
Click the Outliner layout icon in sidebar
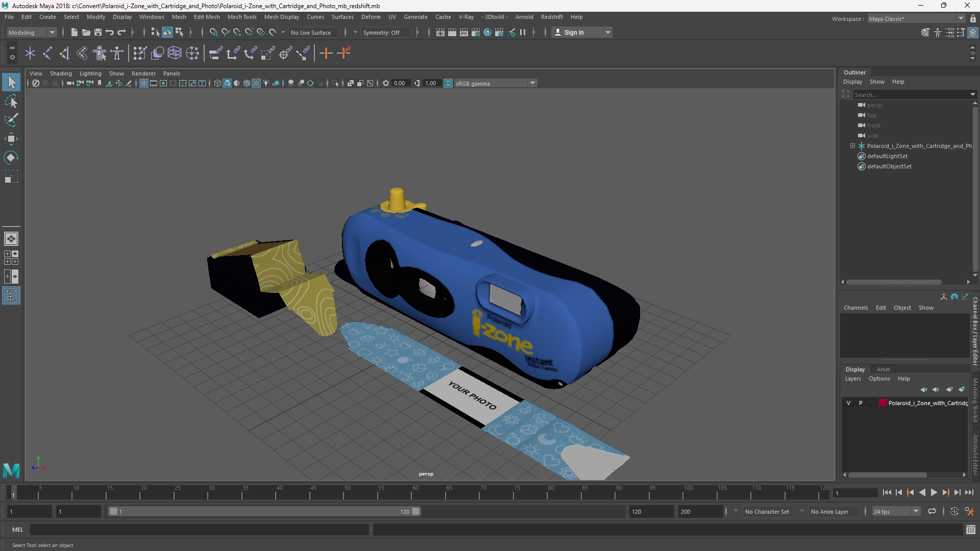coord(11,296)
